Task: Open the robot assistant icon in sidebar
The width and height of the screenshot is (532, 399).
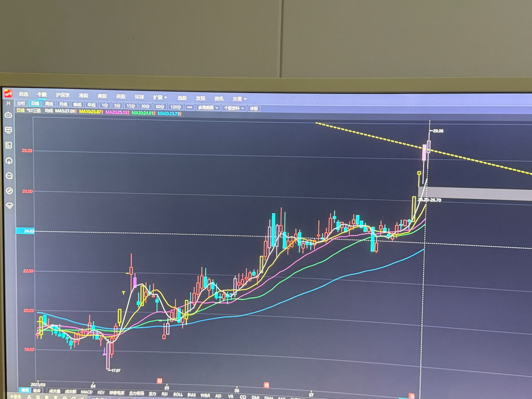Action: [8, 115]
